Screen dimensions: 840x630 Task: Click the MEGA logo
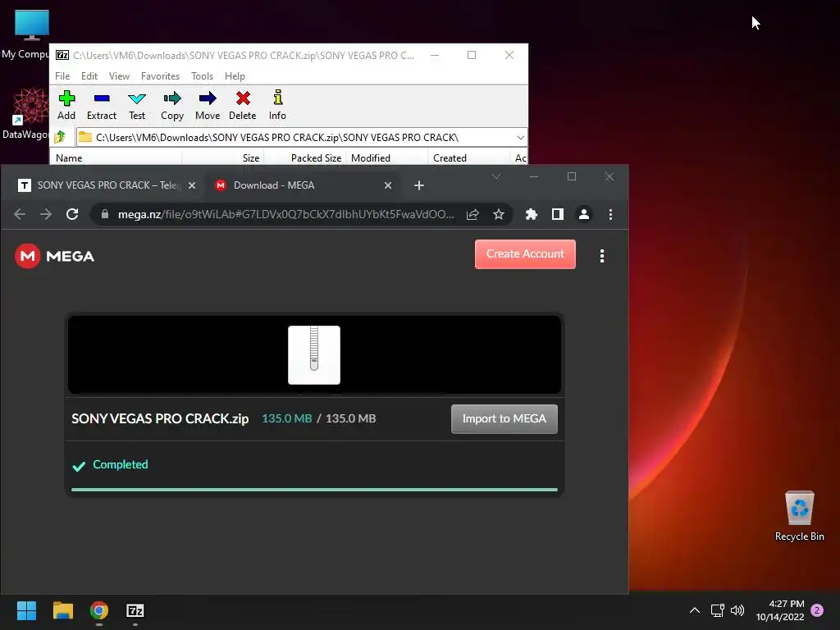click(55, 256)
